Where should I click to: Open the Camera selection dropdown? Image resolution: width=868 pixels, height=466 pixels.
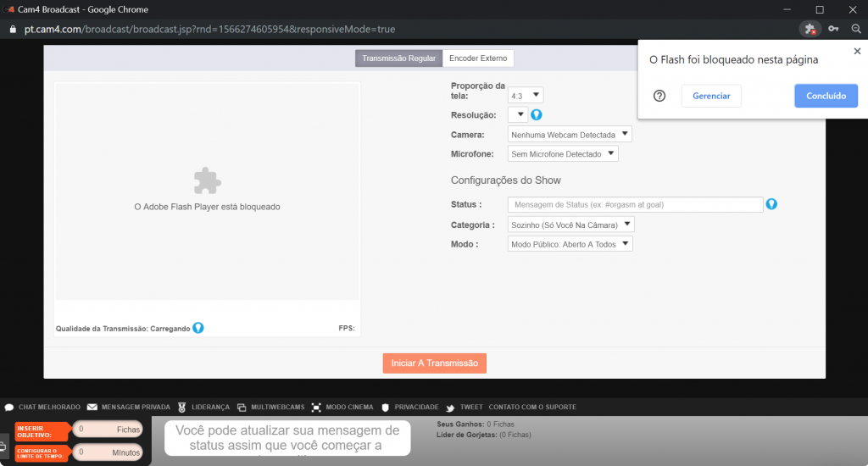pyautogui.click(x=570, y=134)
